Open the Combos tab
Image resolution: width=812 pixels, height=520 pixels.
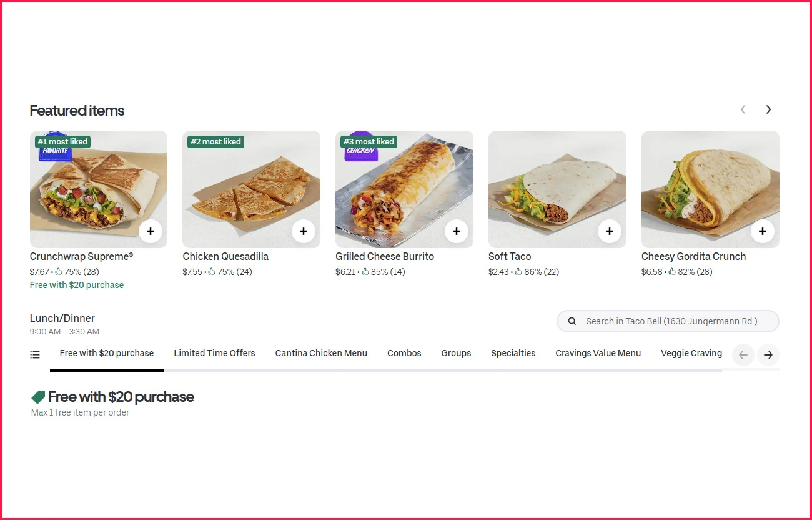pyautogui.click(x=404, y=353)
